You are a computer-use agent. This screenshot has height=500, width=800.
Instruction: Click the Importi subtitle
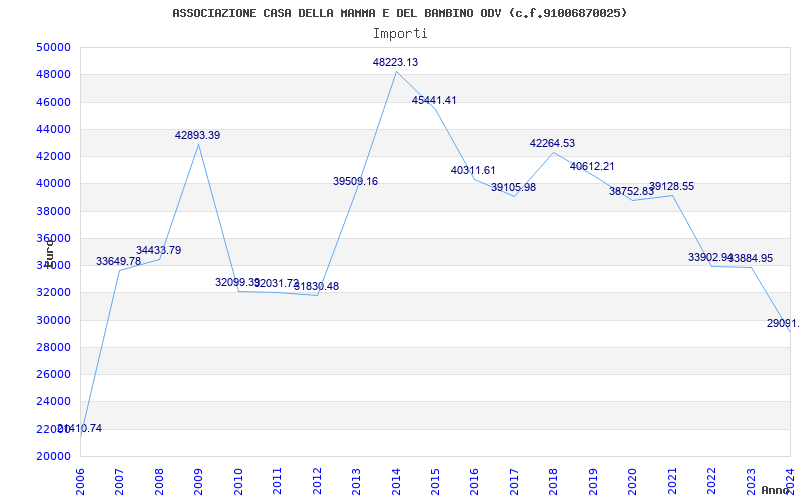400,34
